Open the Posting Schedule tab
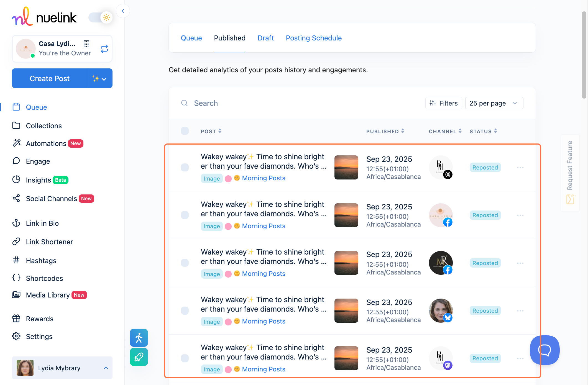This screenshot has height=385, width=588. click(314, 38)
